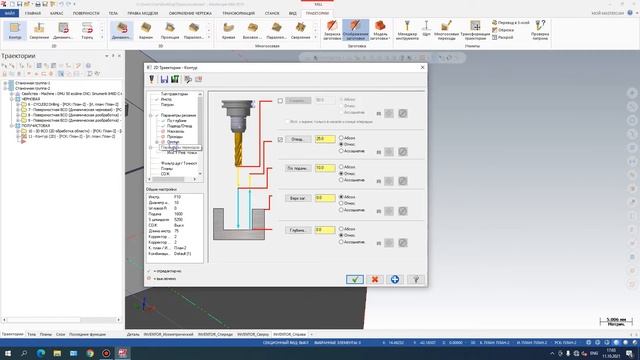The height and width of the screenshot is (360, 640).
Task: Select Ассоциатив radio for Верх заг.
Action: pyautogui.click(x=341, y=210)
